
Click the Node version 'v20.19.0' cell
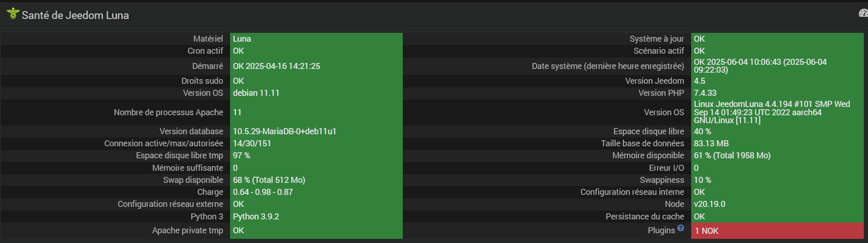pos(709,204)
